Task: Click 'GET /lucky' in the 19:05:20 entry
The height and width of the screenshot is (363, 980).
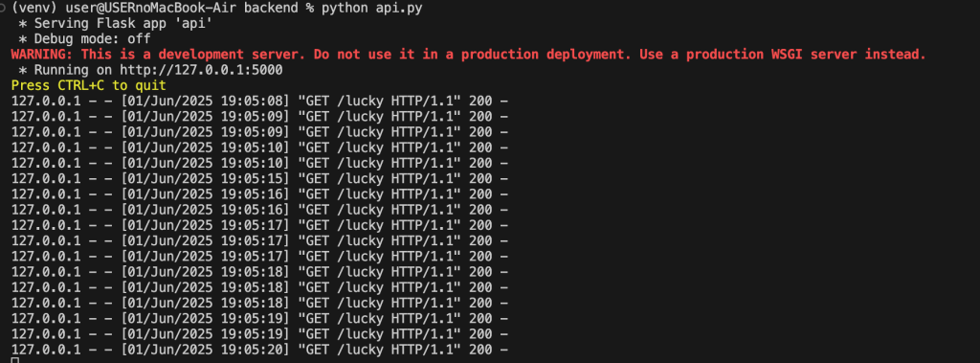Action: (341, 349)
